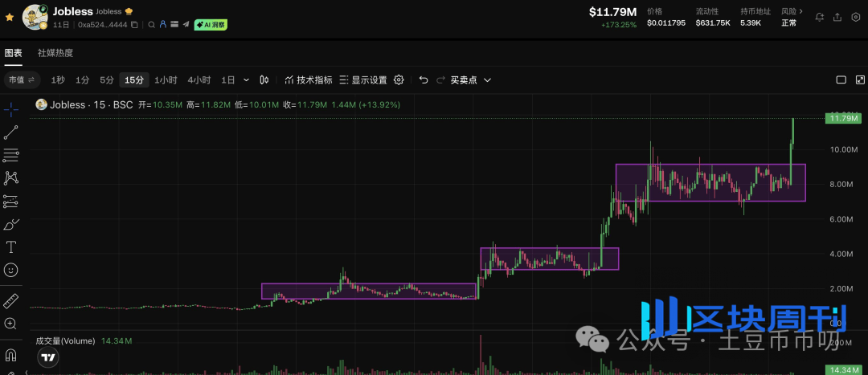Toggle 市值 price/market cap switch

click(23, 80)
